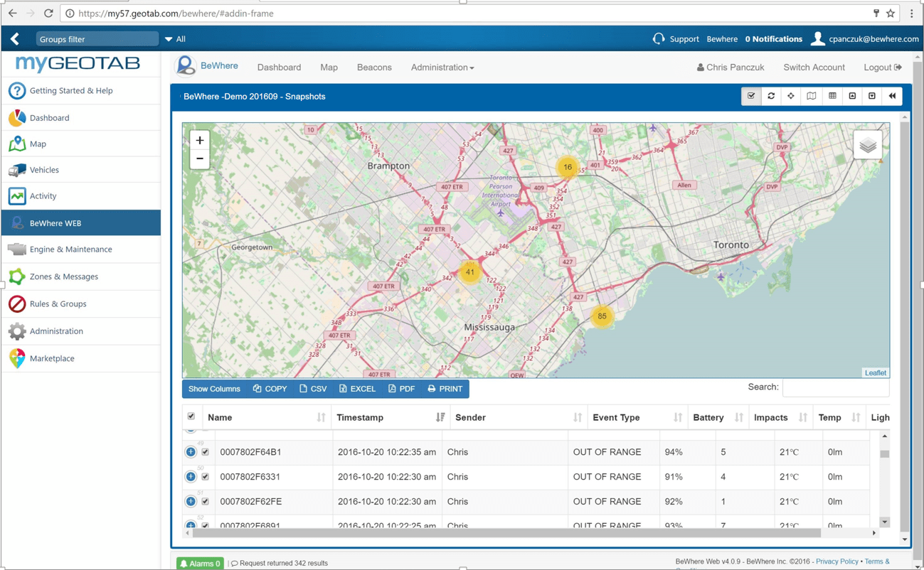This screenshot has height=570, width=924.
Task: Expand row details for 0007802F6331
Action: click(191, 477)
